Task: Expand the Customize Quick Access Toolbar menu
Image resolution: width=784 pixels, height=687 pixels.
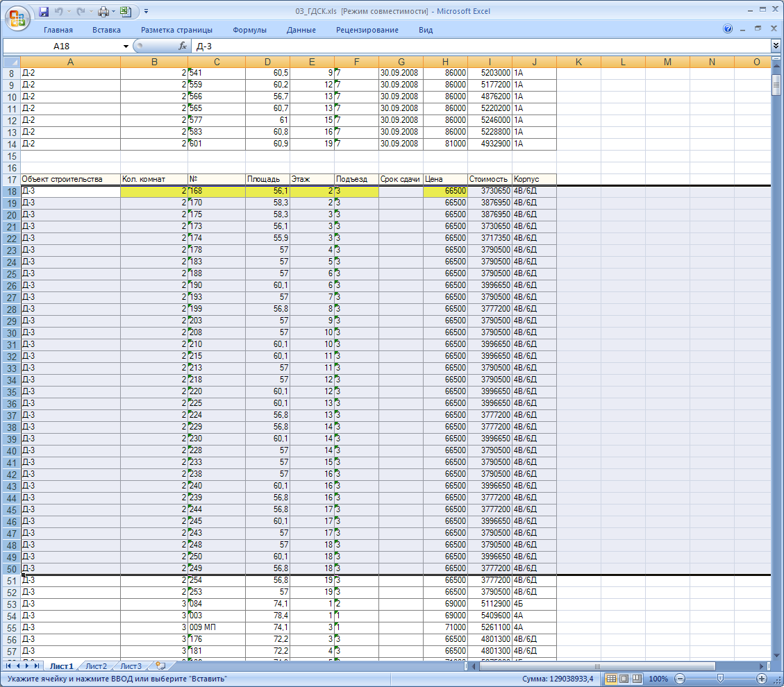Action: tap(147, 12)
